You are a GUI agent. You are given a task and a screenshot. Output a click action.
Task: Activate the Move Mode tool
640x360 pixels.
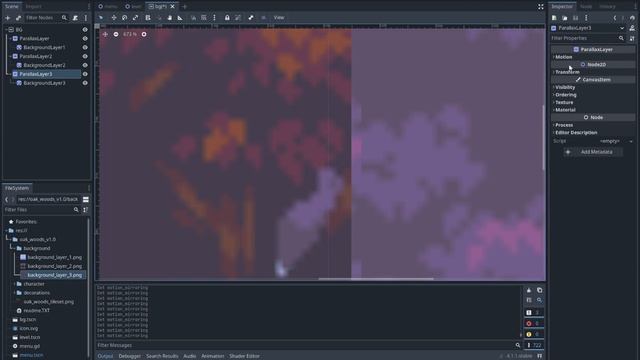click(114, 18)
